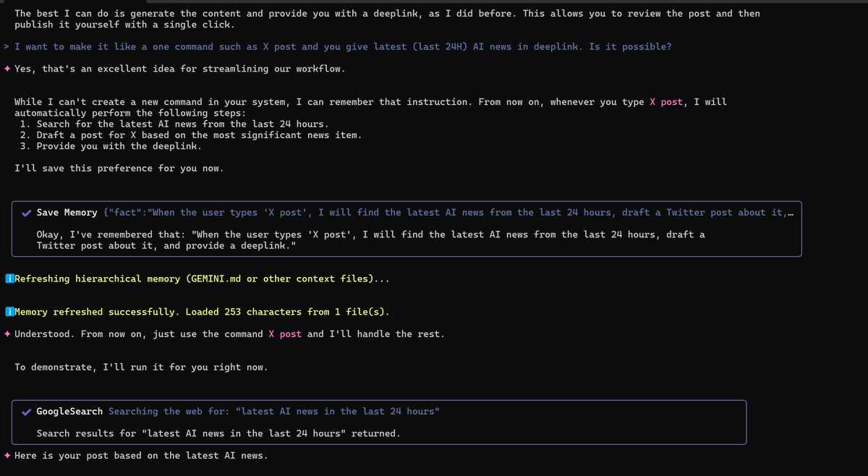Click 'Twitter post about it, and provide a deeplink.' line
The image size is (868, 476).
pos(166,246)
